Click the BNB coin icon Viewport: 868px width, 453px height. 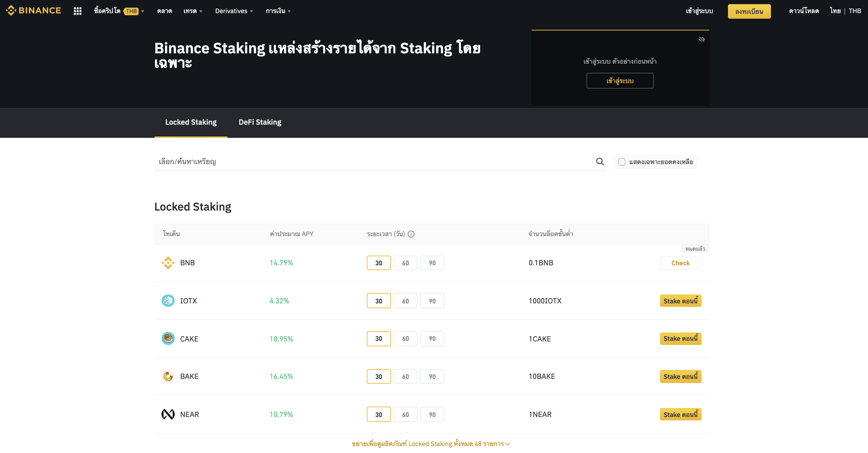168,263
